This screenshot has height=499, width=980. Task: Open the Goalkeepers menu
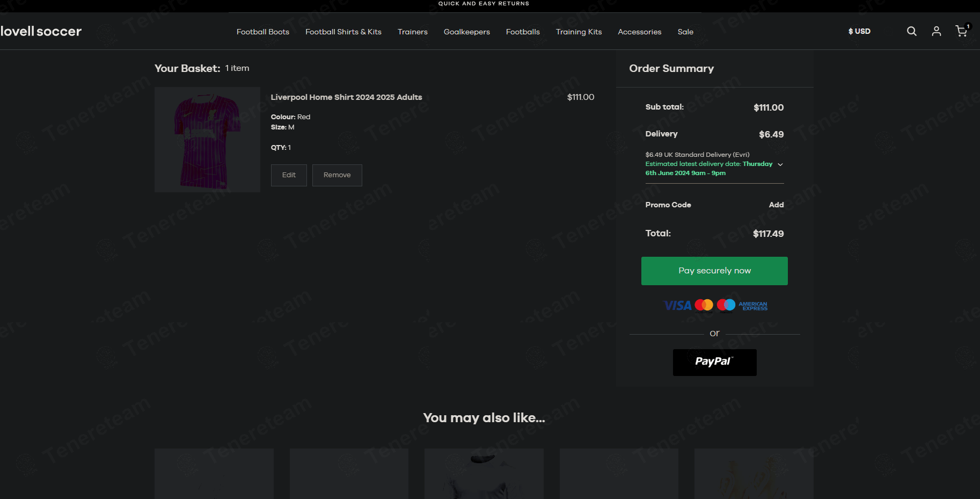[467, 32]
